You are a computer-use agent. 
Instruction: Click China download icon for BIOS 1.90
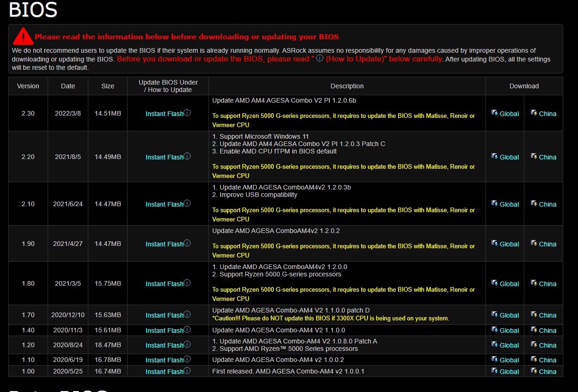[534, 243]
